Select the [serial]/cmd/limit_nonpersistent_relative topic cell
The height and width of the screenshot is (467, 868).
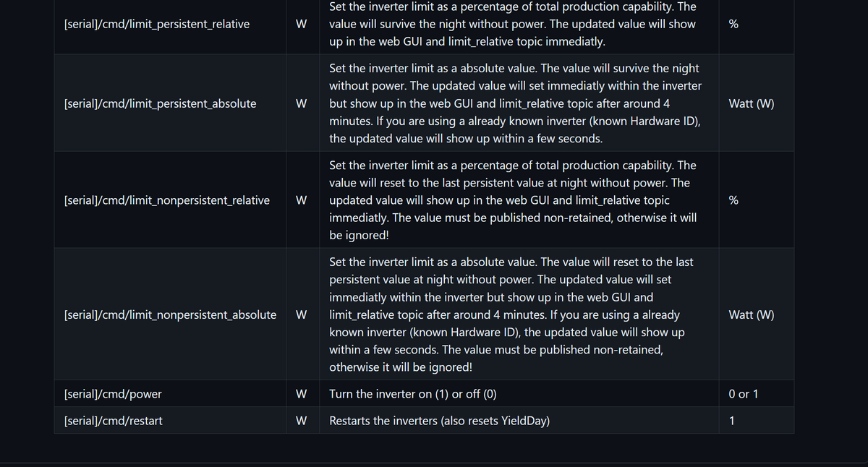167,200
